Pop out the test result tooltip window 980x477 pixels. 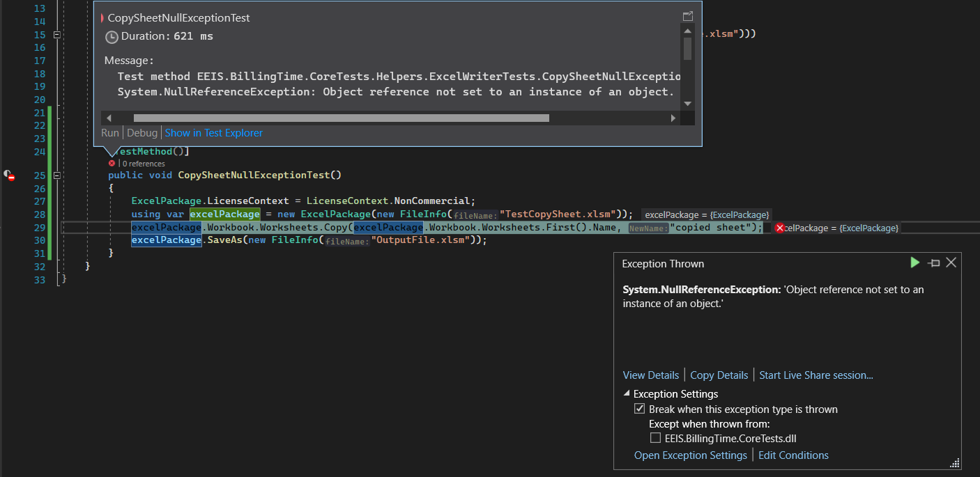point(687,15)
